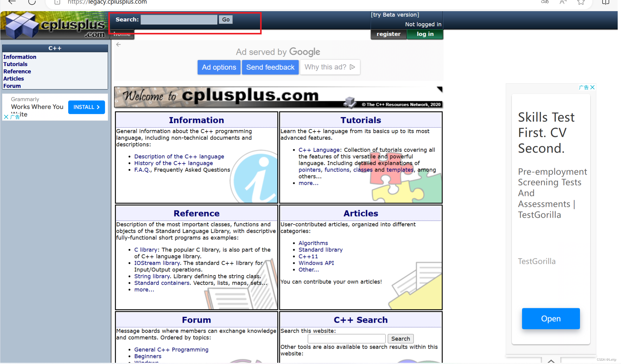Open the F.A.Q. link
The height and width of the screenshot is (364, 621).
tap(142, 170)
